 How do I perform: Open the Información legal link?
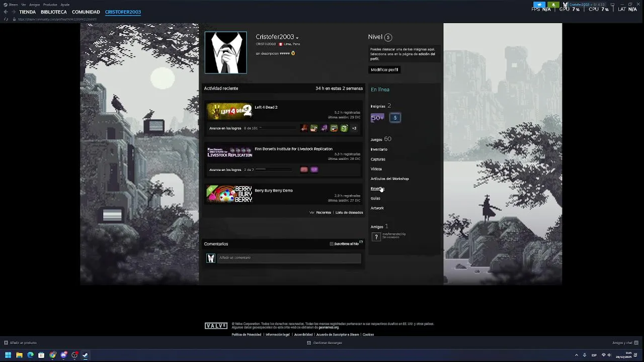[278, 335]
